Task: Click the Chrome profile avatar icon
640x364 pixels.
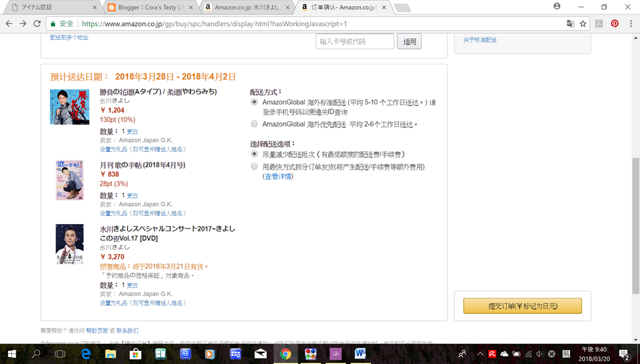Action: (x=557, y=6)
